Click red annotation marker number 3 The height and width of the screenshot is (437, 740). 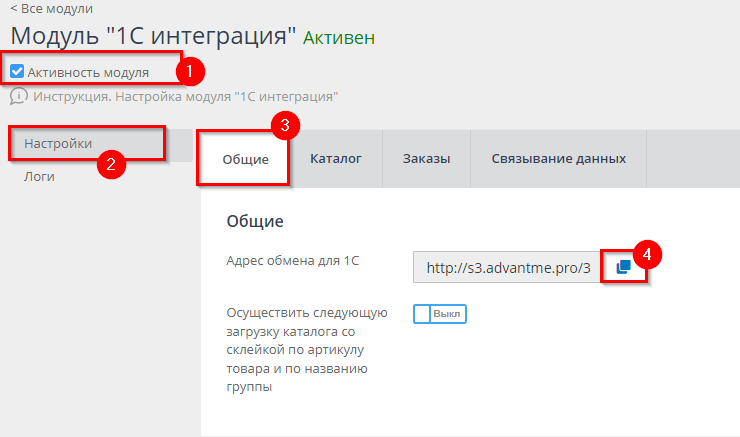coord(285,126)
